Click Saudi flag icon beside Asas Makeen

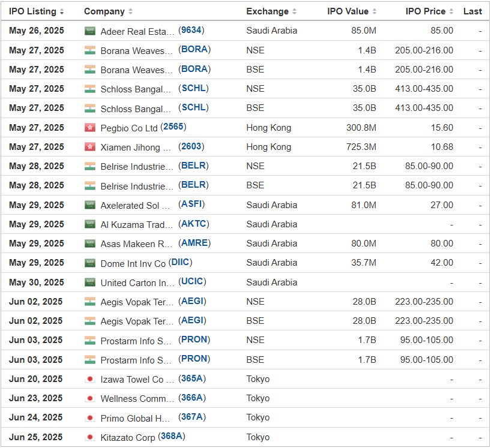click(90, 243)
